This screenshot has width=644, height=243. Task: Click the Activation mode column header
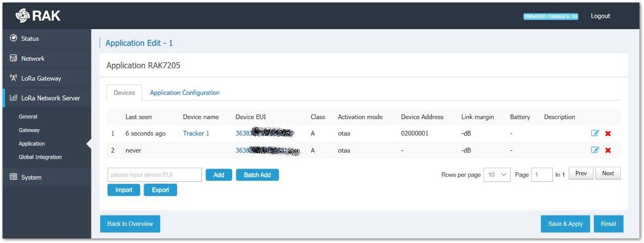click(360, 117)
